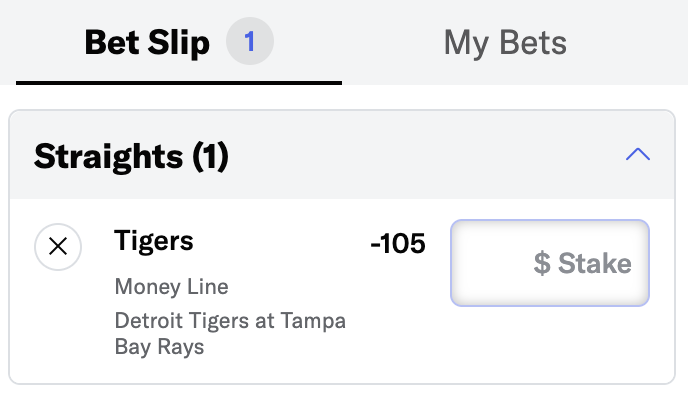This screenshot has width=688, height=394.
Task: Collapse the Straights section using the chevron
Action: tap(638, 154)
